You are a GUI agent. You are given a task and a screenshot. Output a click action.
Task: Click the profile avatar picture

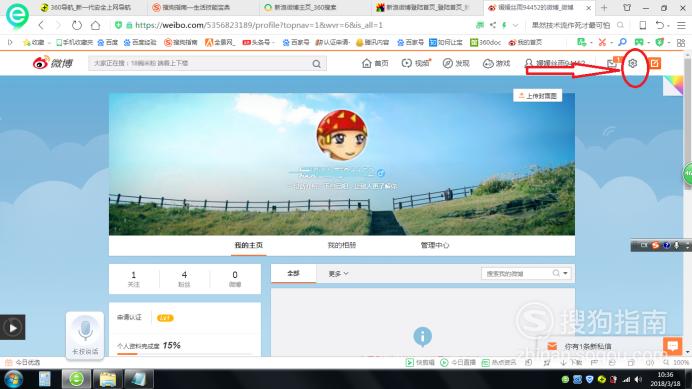click(x=342, y=135)
